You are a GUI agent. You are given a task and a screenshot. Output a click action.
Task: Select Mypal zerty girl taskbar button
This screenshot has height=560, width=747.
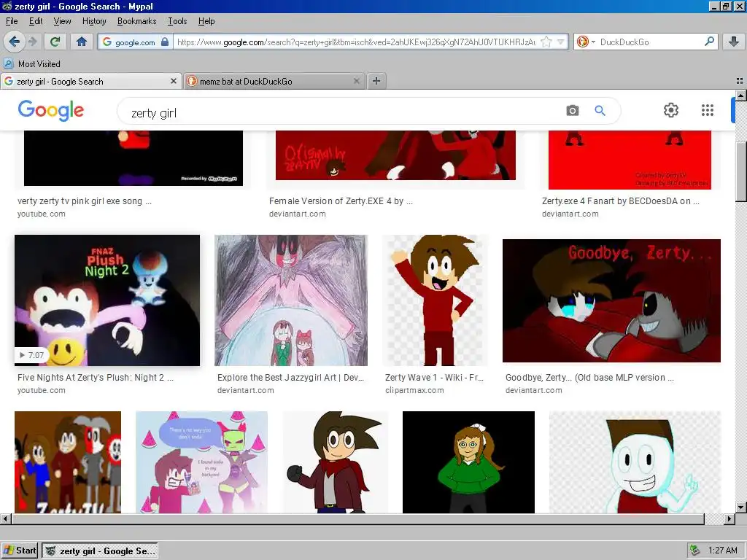coord(99,551)
